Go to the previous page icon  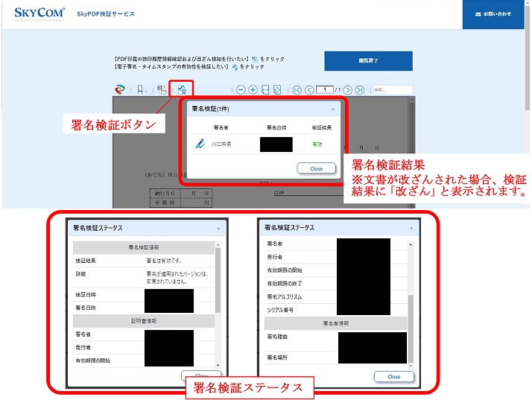coord(309,90)
